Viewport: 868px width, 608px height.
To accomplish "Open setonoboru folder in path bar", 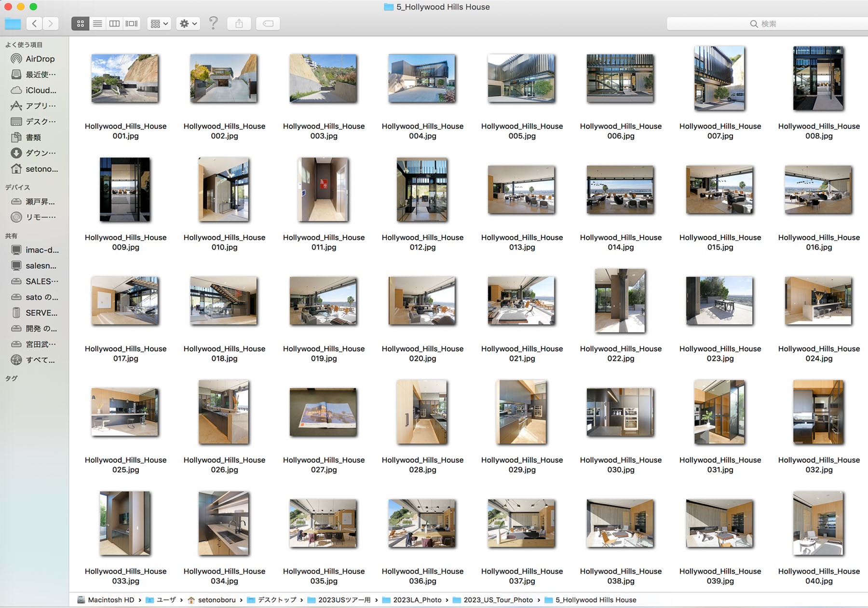I will (217, 600).
